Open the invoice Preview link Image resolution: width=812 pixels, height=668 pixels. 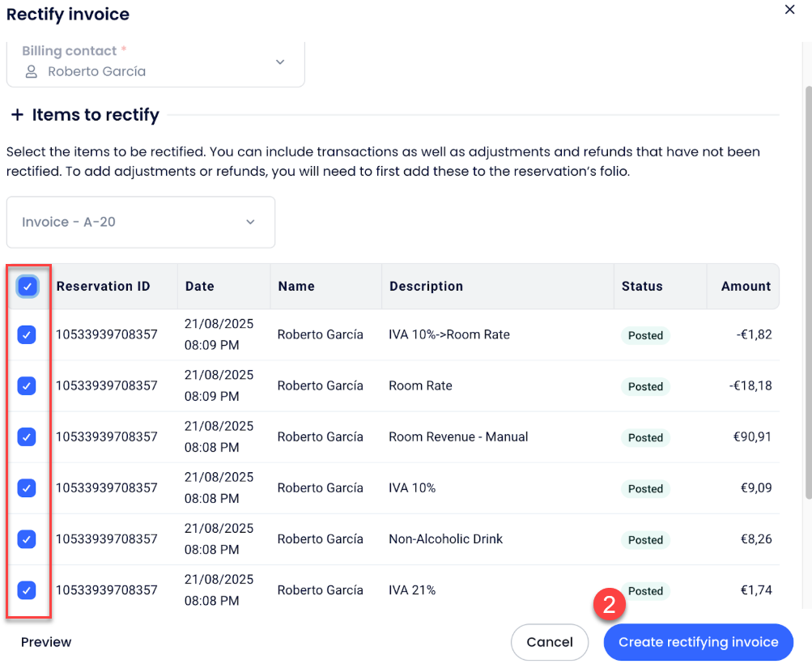pyautogui.click(x=46, y=642)
